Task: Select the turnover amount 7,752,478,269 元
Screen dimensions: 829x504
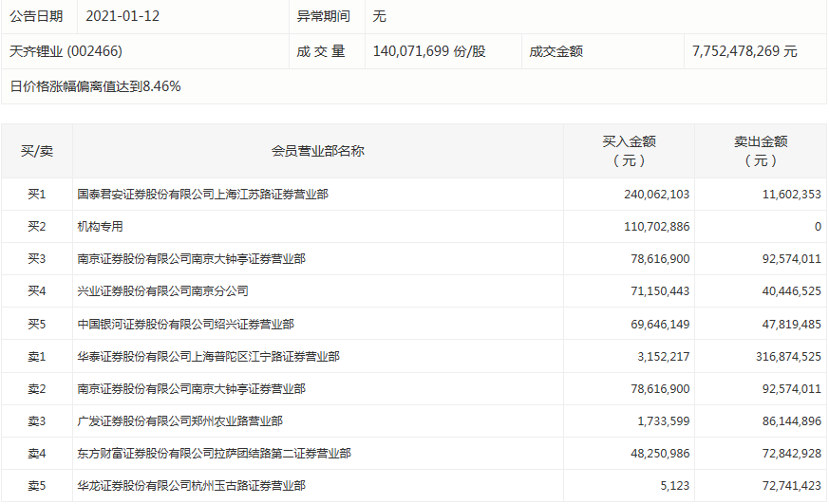Action: [744, 51]
